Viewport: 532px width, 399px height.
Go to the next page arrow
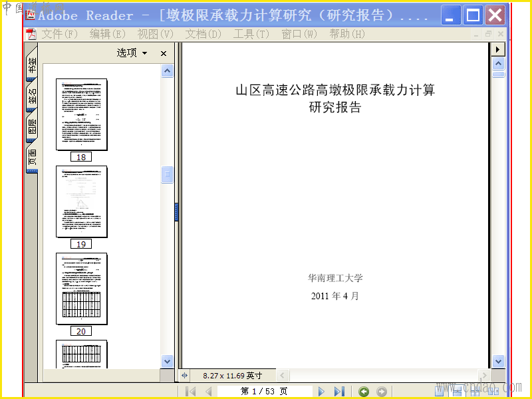click(321, 391)
